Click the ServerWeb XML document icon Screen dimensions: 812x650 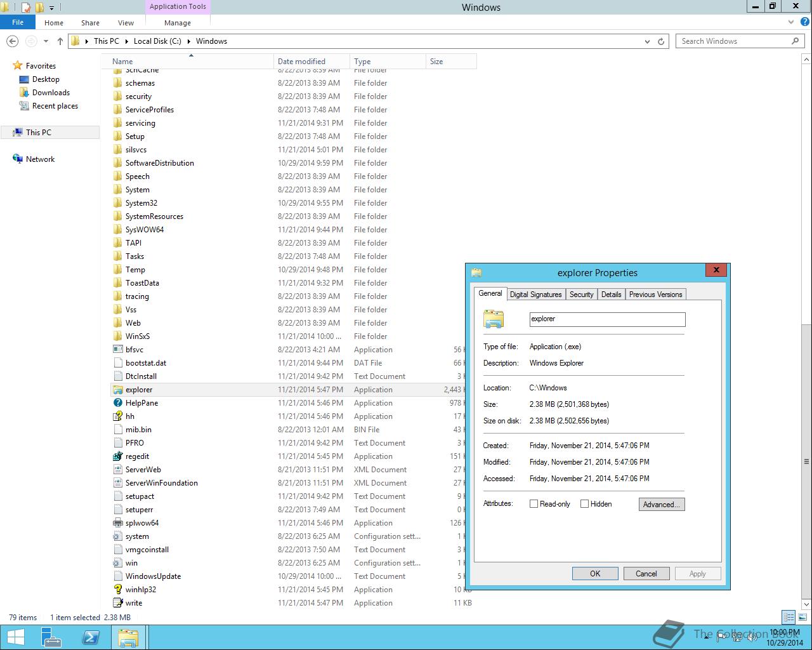117,470
